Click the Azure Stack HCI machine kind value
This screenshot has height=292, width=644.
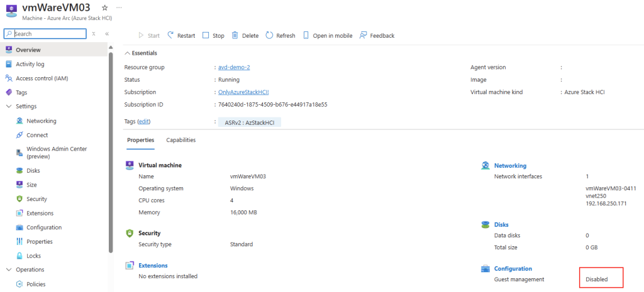[x=584, y=92]
